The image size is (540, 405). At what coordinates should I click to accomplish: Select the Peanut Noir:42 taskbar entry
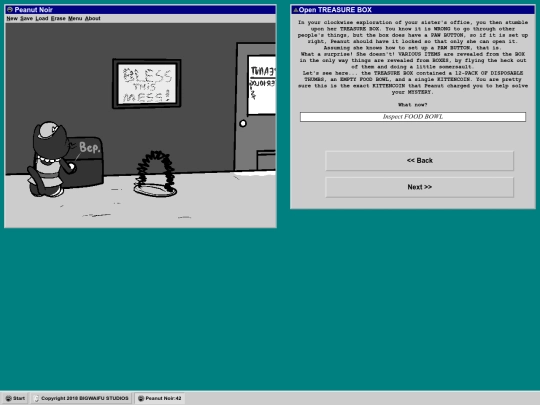pos(159,398)
